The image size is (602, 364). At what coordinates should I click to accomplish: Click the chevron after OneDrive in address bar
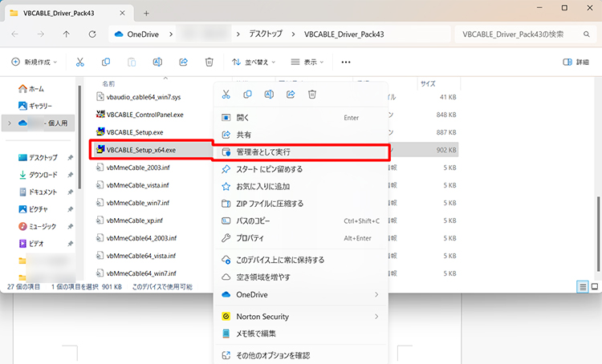click(171, 34)
